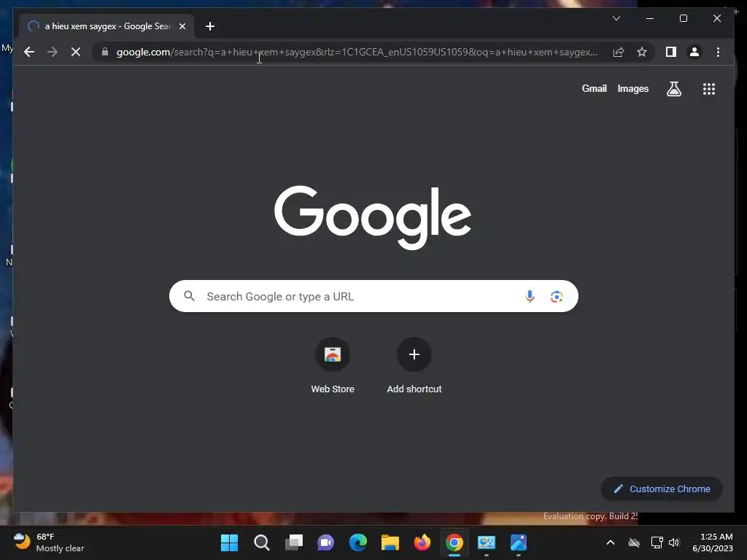Click the address bar URL
Viewport: 747px width, 560px height.
pyautogui.click(x=357, y=52)
